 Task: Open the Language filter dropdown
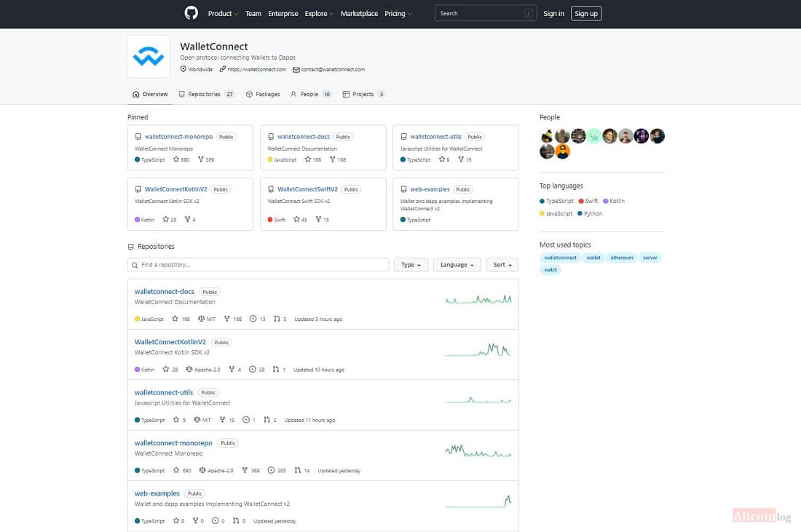pyautogui.click(x=457, y=265)
